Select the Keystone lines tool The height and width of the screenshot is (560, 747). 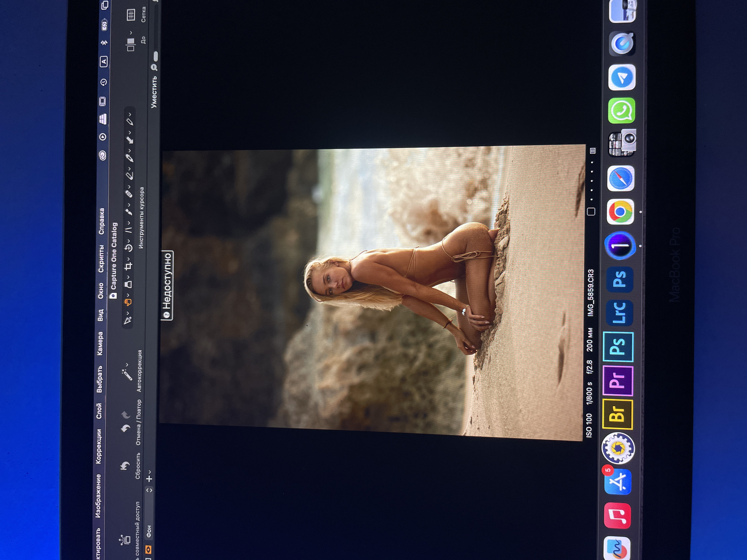tap(128, 230)
